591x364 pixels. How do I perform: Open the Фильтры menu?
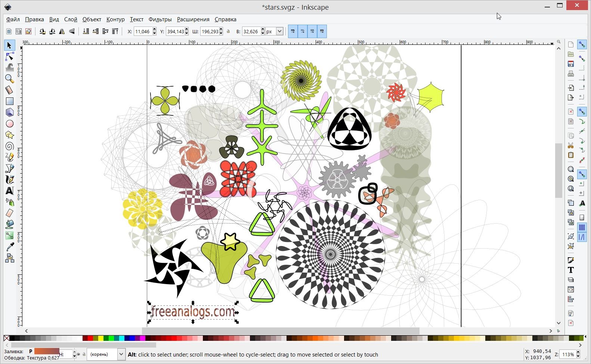tap(160, 19)
